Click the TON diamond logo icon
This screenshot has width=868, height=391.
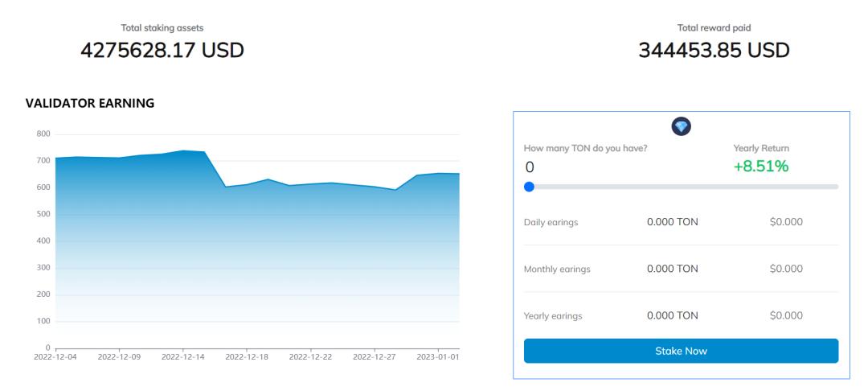tap(681, 127)
